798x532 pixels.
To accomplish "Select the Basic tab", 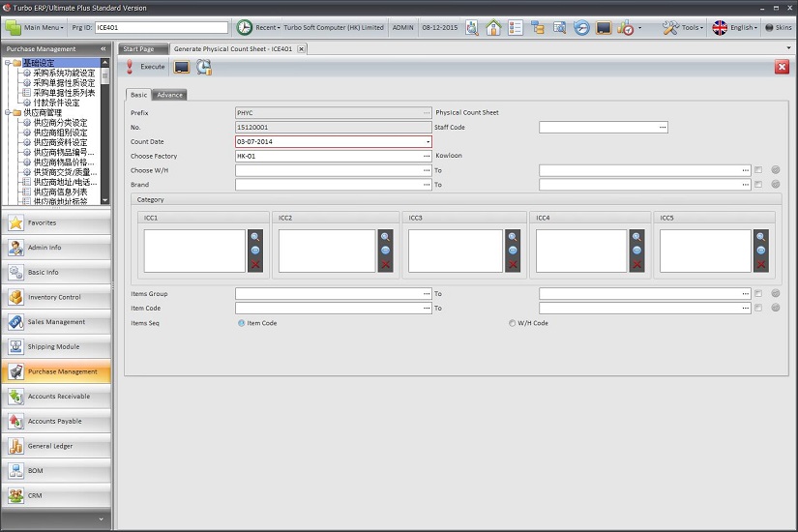I will coord(138,95).
